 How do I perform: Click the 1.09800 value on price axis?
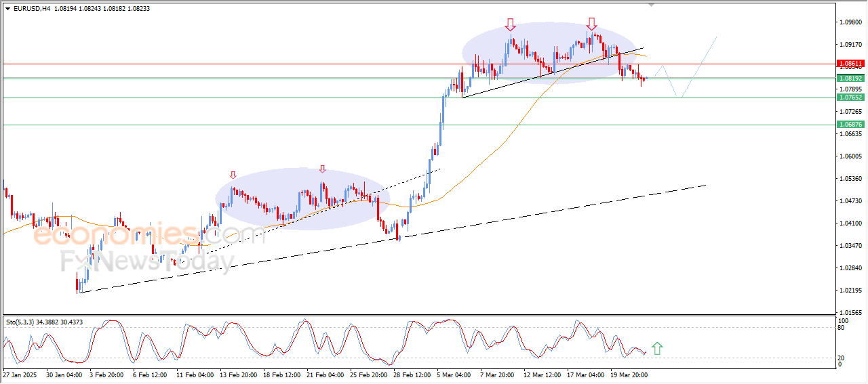coord(852,22)
